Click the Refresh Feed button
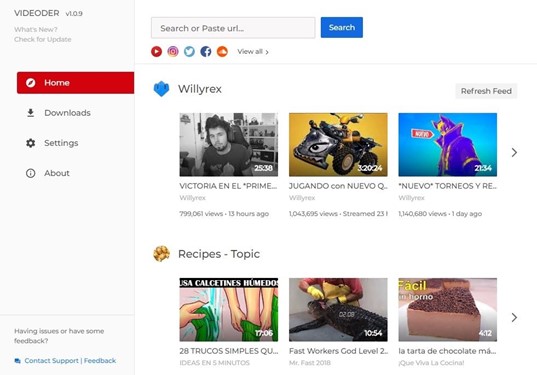 pyautogui.click(x=486, y=91)
